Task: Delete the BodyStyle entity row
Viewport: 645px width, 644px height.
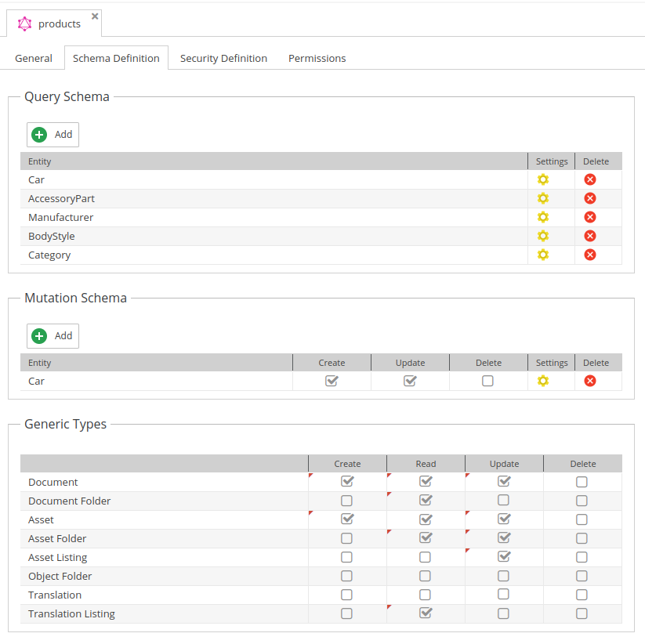Action: (590, 236)
